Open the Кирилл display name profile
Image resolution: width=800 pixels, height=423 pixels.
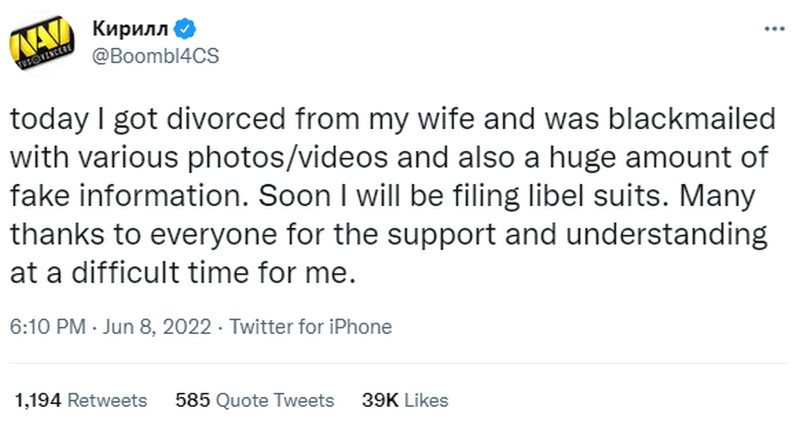(x=130, y=29)
